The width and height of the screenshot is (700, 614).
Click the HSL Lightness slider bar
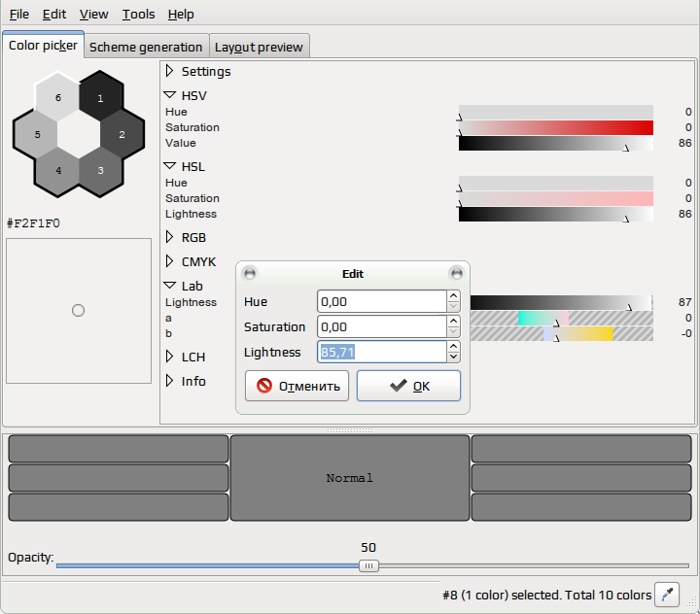pyautogui.click(x=556, y=214)
